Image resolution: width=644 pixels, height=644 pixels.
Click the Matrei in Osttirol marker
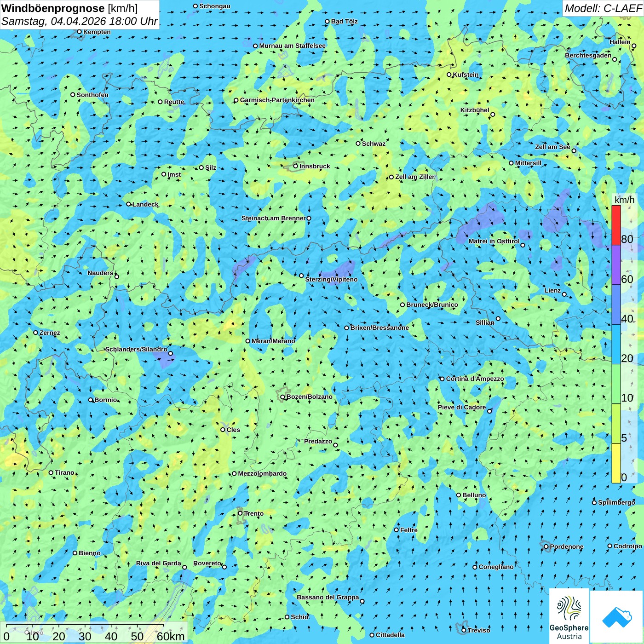[523, 245]
